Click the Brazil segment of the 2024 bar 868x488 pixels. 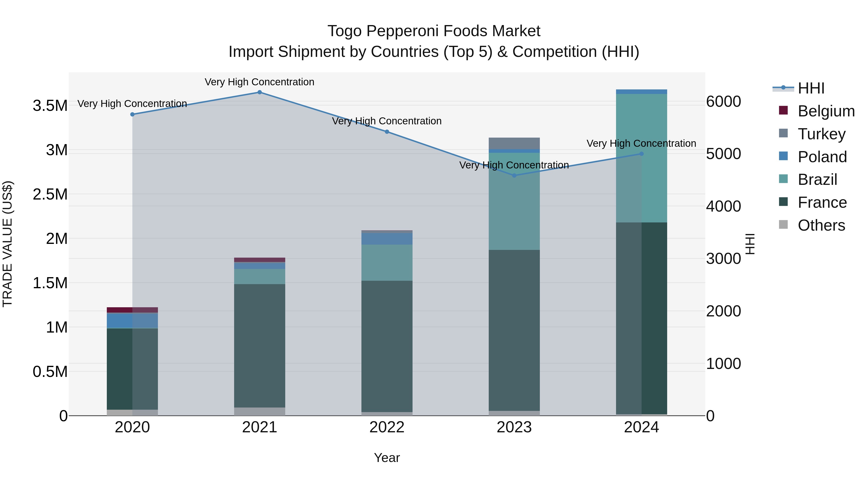coord(642,158)
